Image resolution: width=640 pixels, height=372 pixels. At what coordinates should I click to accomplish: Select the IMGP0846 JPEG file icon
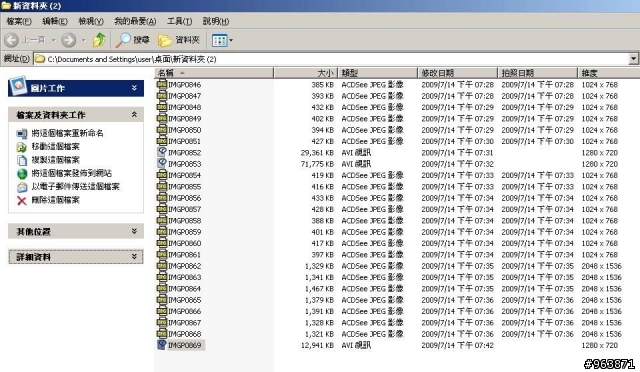pos(162,84)
